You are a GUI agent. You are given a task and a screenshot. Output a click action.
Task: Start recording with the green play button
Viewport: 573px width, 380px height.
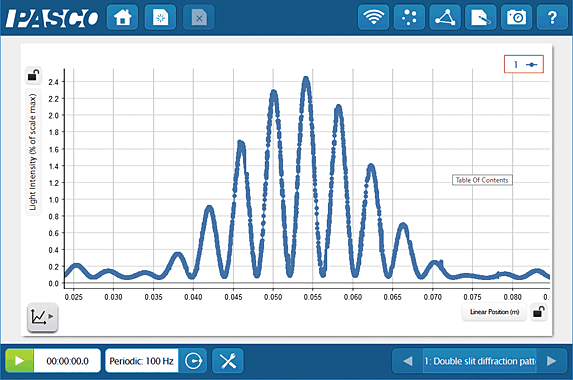click(19, 361)
